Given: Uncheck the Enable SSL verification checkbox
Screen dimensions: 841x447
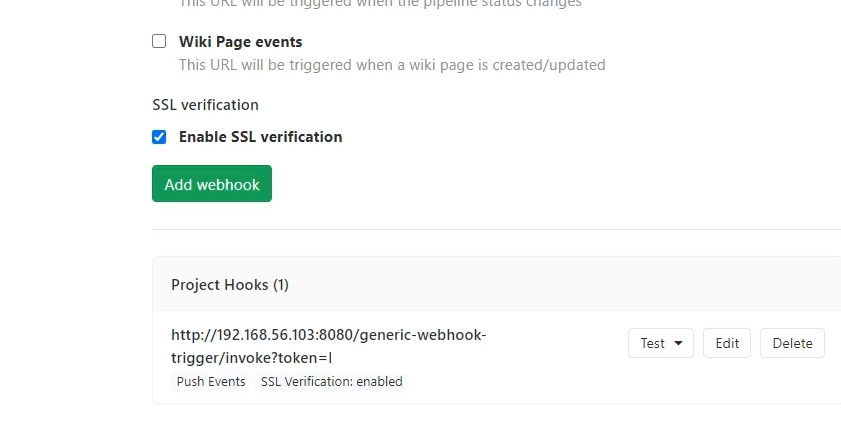Looking at the screenshot, I should tap(159, 137).
